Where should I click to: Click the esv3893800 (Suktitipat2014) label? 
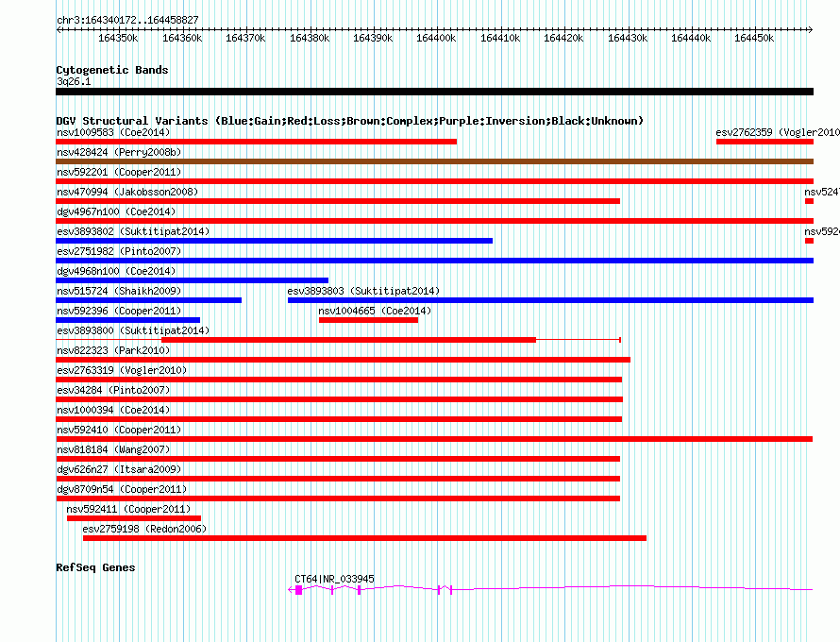[133, 330]
